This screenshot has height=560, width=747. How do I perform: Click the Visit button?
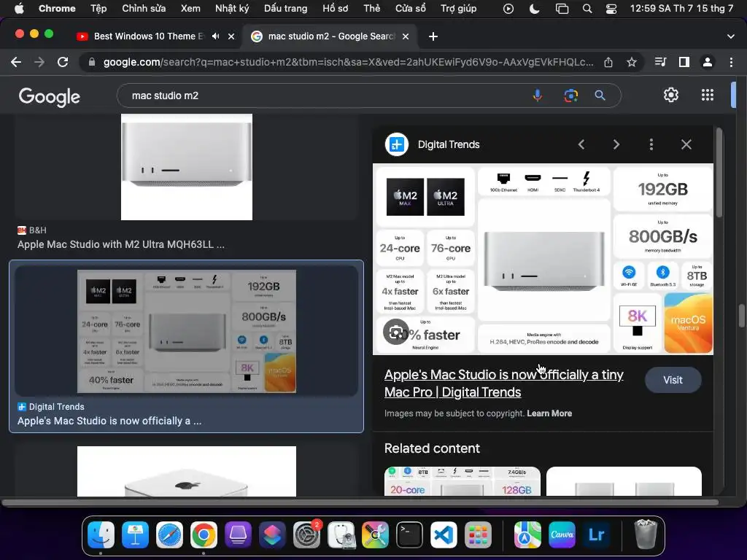coord(673,380)
